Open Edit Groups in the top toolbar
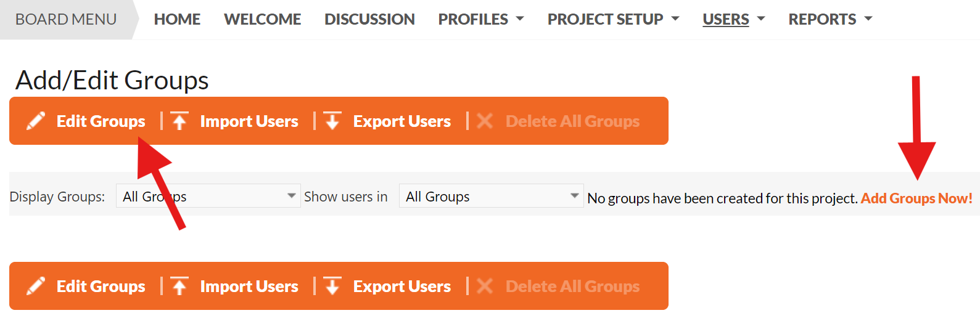980x313 pixels. [x=101, y=121]
